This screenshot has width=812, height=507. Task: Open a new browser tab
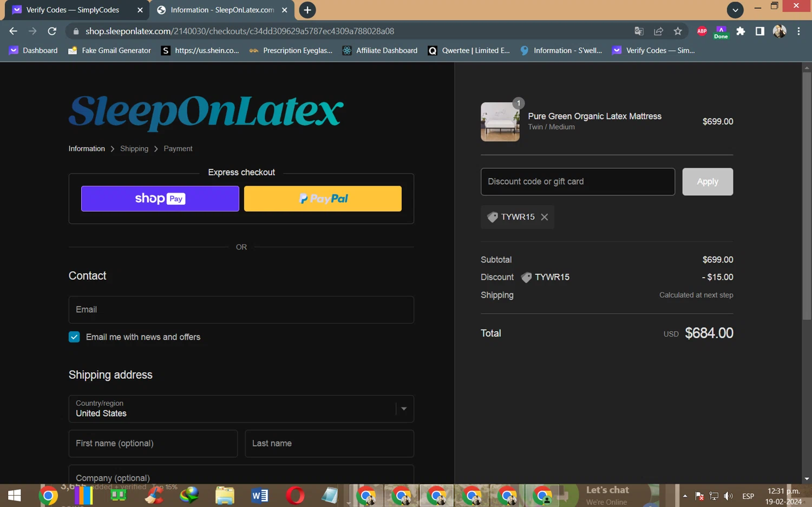tap(307, 10)
